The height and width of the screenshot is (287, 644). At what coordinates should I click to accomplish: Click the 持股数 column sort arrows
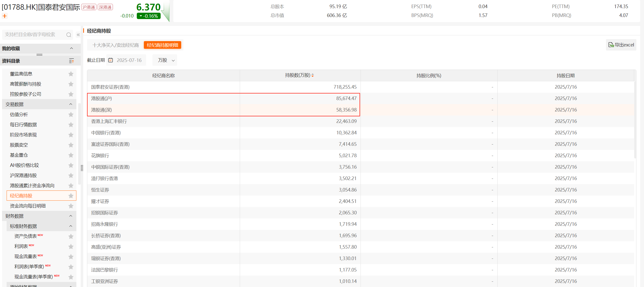coord(313,75)
